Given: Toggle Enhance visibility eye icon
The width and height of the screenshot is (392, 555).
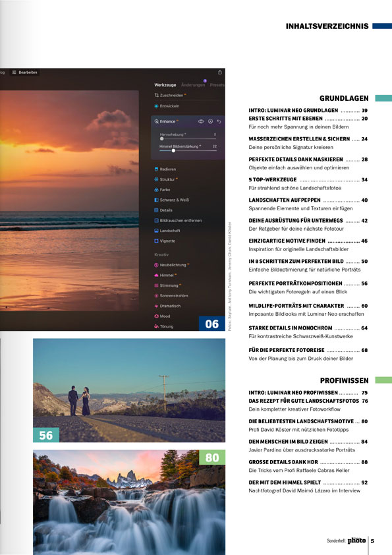Looking at the screenshot, I should 200,121.
